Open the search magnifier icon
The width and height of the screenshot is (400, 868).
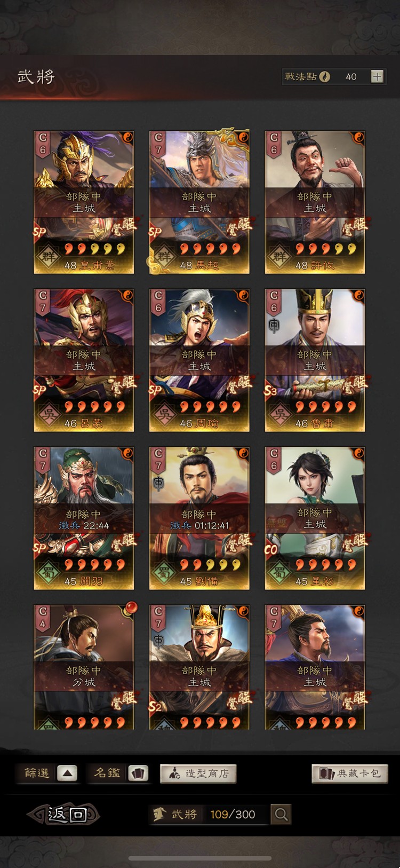pyautogui.click(x=281, y=814)
